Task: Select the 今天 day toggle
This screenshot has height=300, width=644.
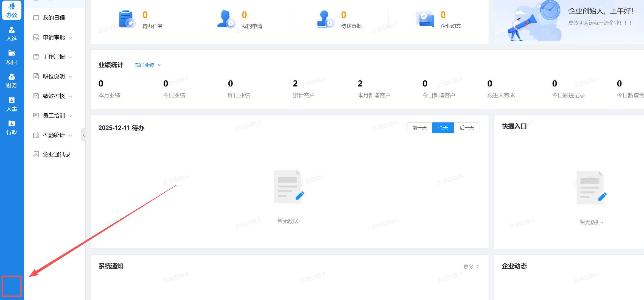Action: 443,128
